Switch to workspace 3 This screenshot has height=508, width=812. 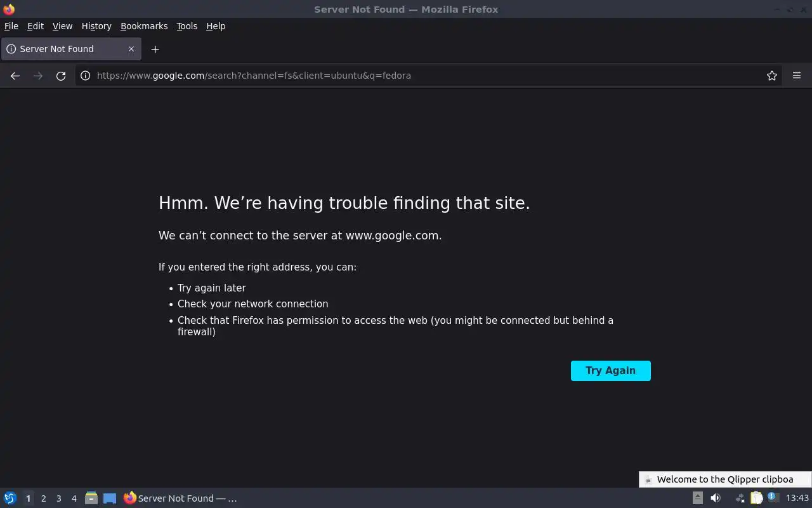tap(58, 498)
